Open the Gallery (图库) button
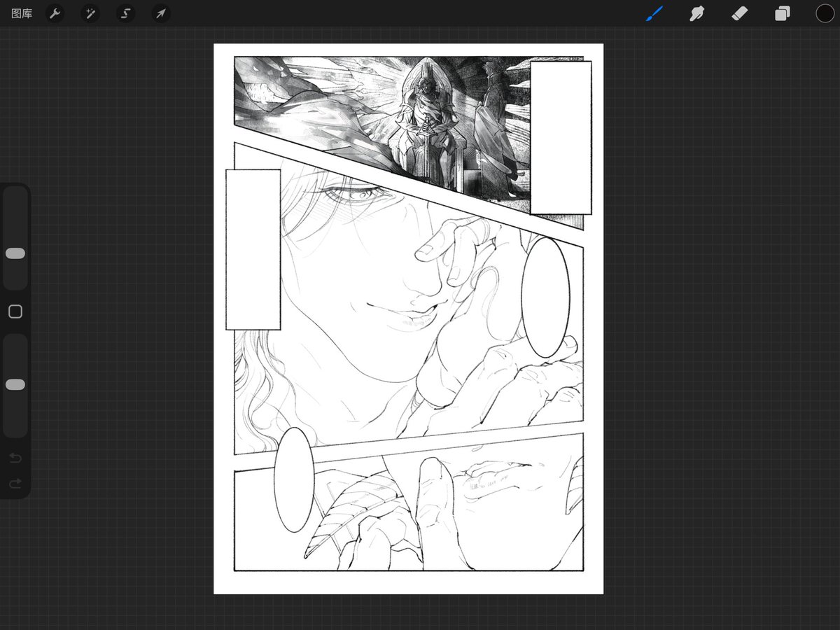Viewport: 840px width, 630px height. coord(22,13)
